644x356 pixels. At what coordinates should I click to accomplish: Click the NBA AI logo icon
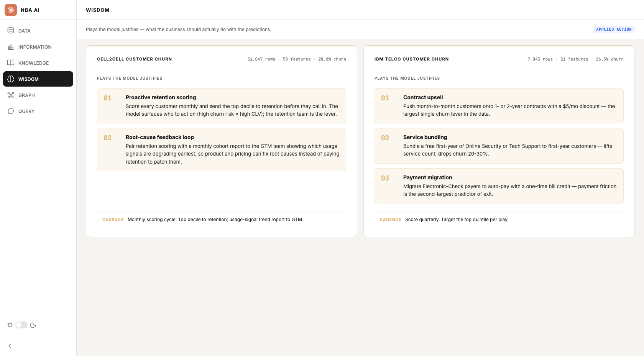pyautogui.click(x=11, y=10)
